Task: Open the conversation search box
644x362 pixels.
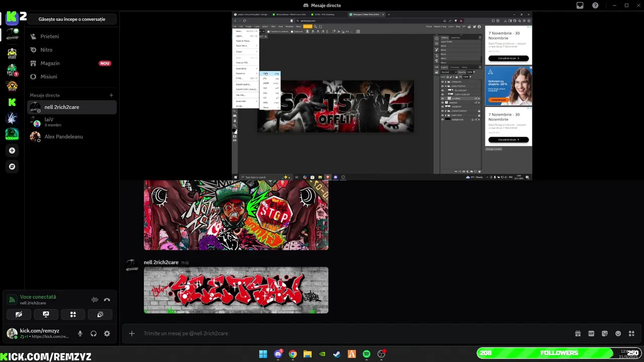Action: (72, 19)
